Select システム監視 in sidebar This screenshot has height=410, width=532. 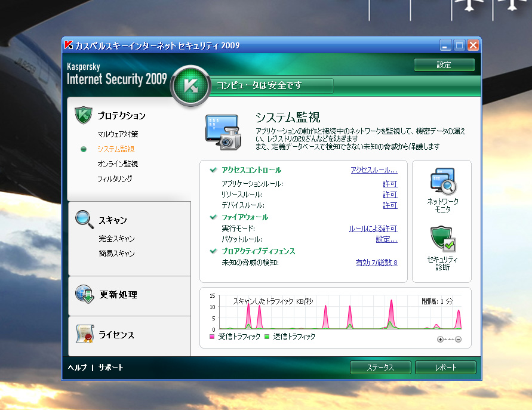click(x=116, y=149)
